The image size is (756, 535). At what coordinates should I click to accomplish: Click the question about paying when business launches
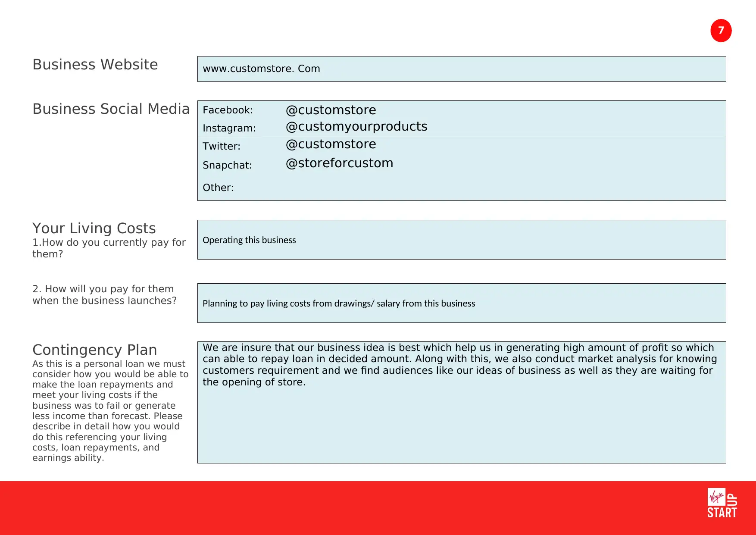pos(105,295)
